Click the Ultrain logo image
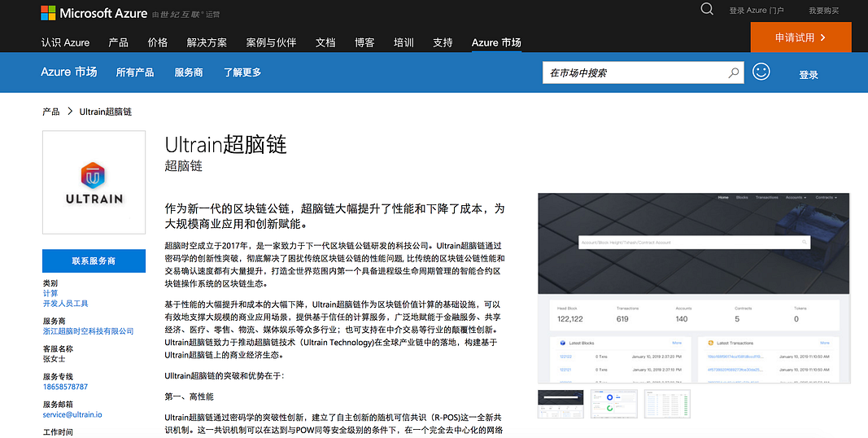 coord(94,182)
